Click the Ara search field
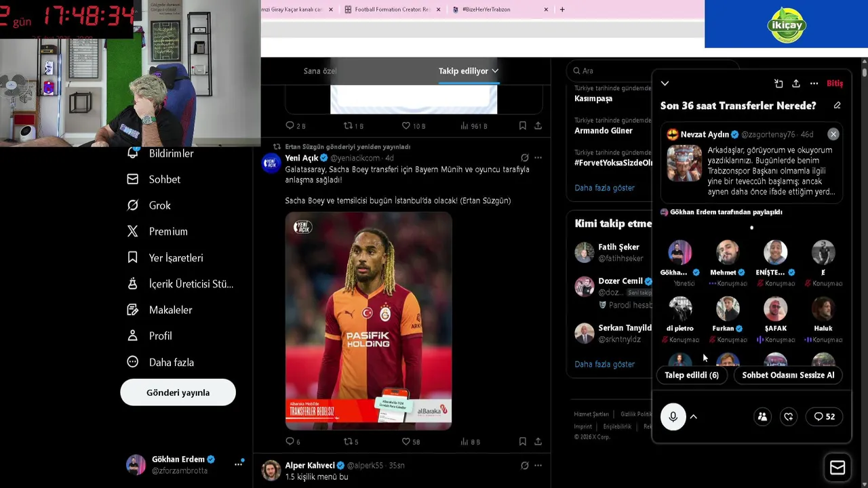 click(x=652, y=70)
